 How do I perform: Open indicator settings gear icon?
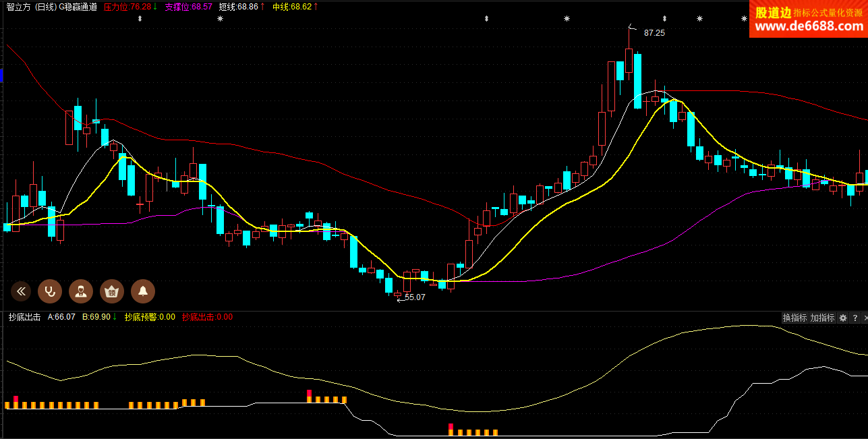(x=843, y=318)
